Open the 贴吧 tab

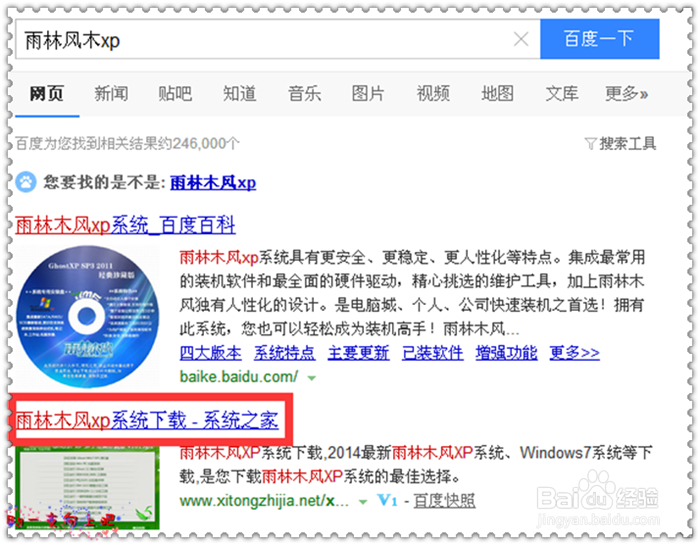point(175,94)
